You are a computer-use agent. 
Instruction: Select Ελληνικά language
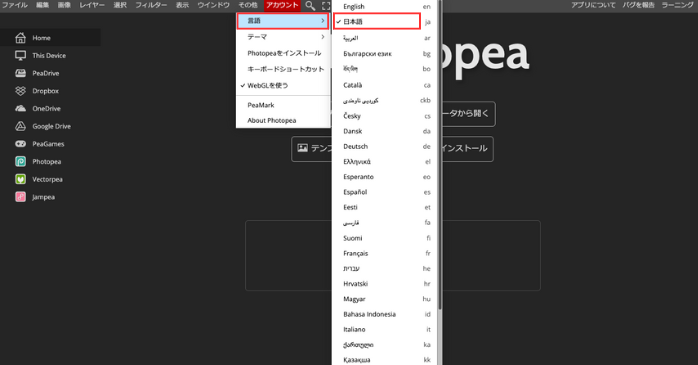[x=385, y=162]
